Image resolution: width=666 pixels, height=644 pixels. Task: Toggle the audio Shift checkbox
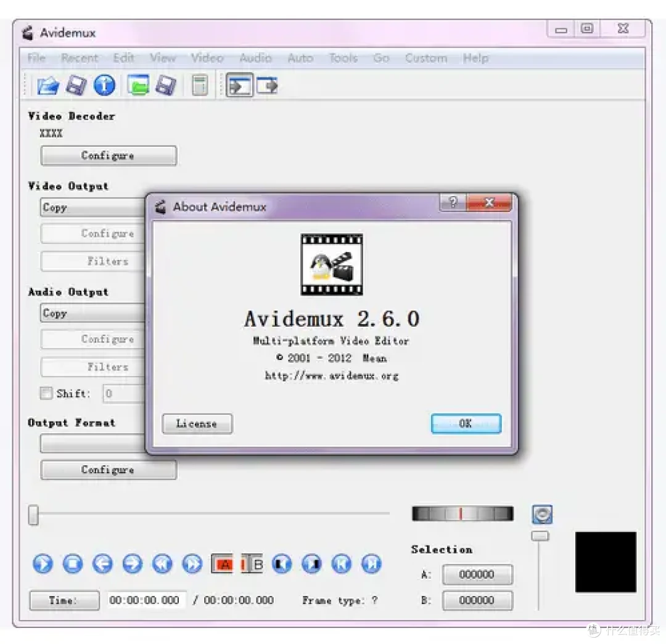coord(46,393)
